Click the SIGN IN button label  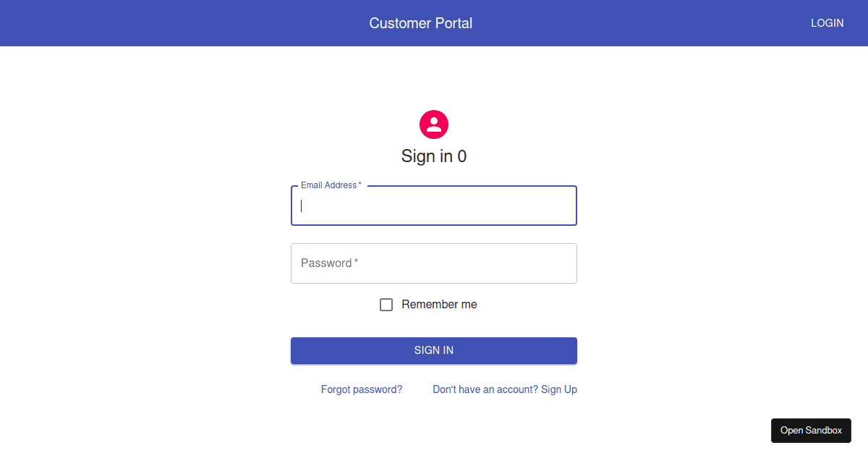[433, 350]
